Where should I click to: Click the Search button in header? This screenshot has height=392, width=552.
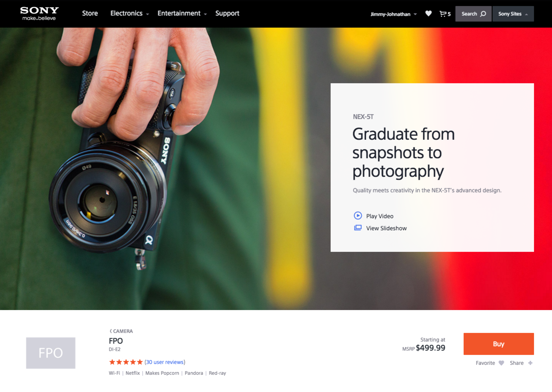click(473, 14)
